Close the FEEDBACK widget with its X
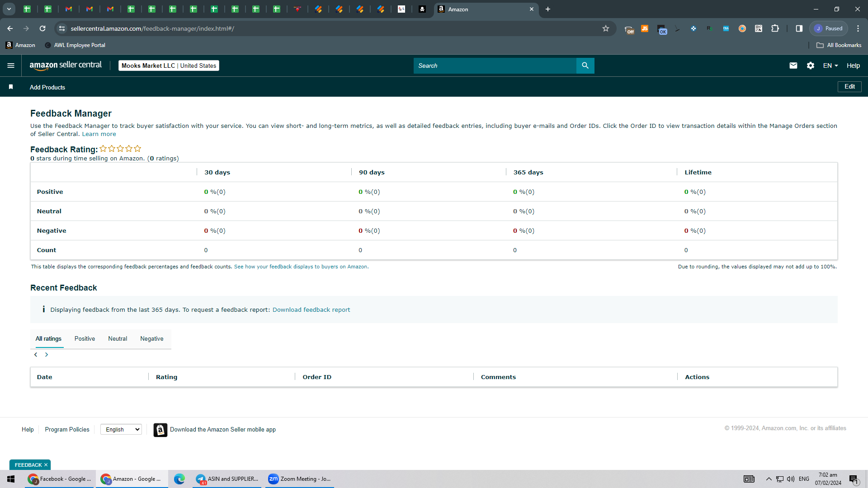 tap(46, 465)
